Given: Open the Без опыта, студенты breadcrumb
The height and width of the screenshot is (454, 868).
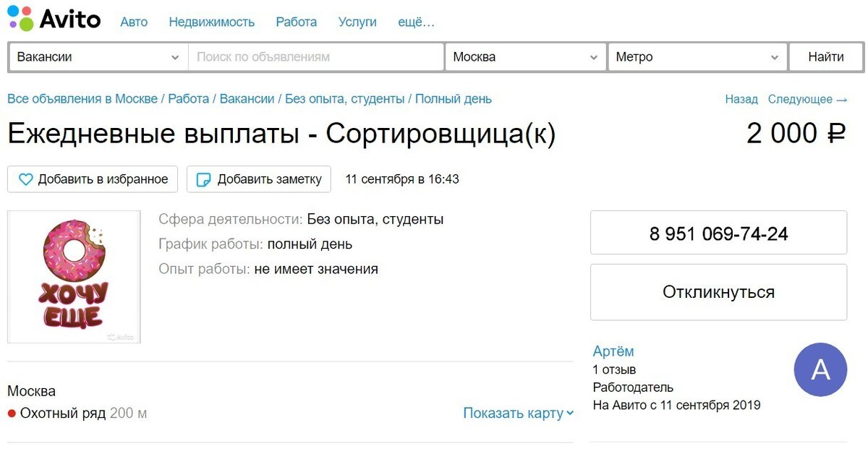Looking at the screenshot, I should 344,99.
